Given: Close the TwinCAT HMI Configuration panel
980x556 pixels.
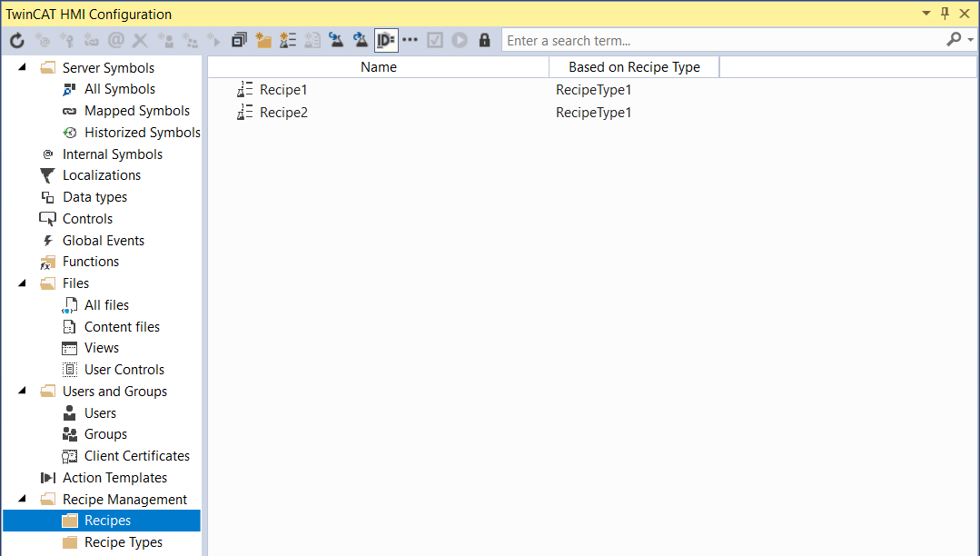Looking at the screenshot, I should 965,13.
